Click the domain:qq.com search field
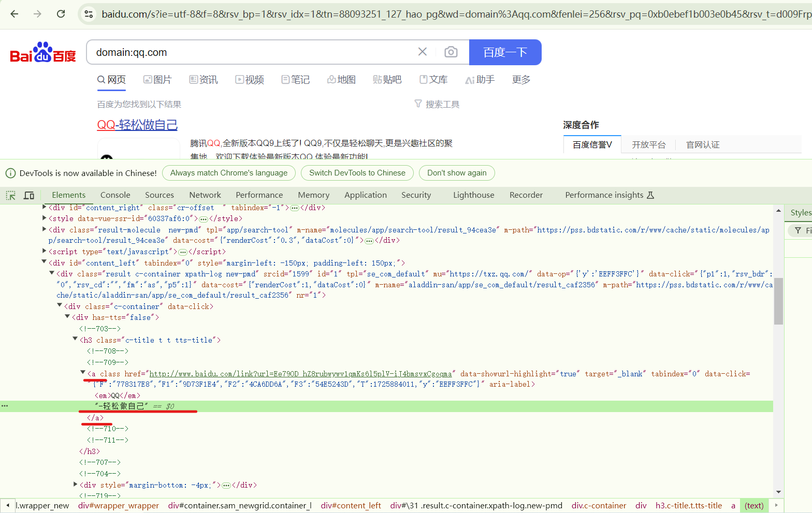This screenshot has height=513, width=812. [254, 52]
